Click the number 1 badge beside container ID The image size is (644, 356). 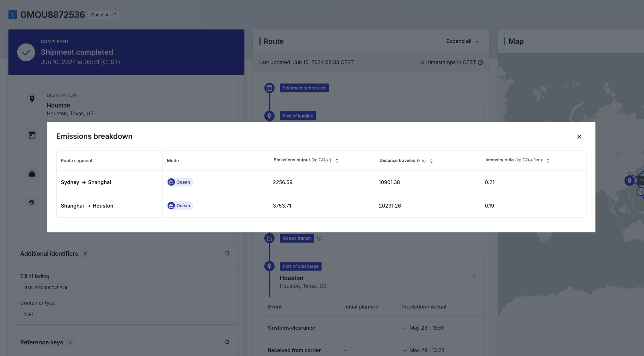(13, 15)
